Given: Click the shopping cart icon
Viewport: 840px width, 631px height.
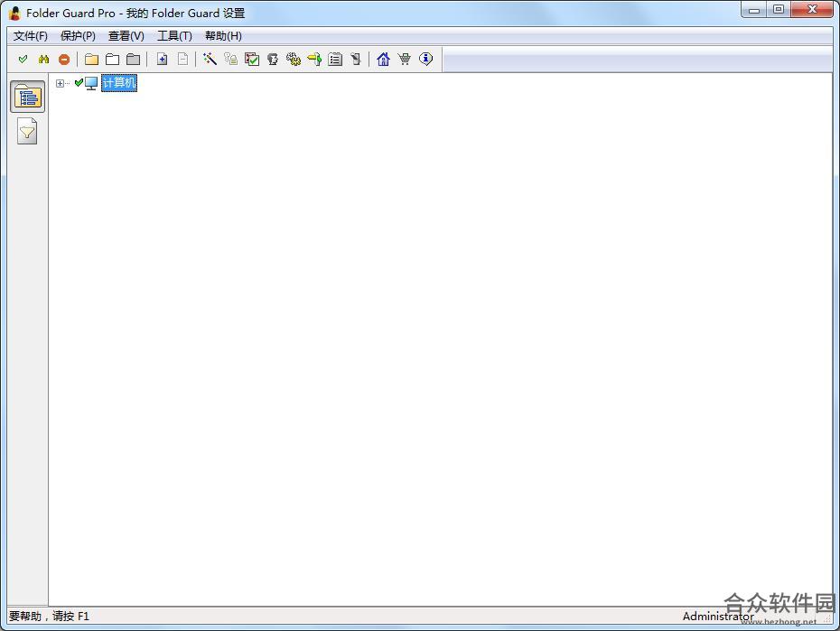Looking at the screenshot, I should [x=405, y=59].
